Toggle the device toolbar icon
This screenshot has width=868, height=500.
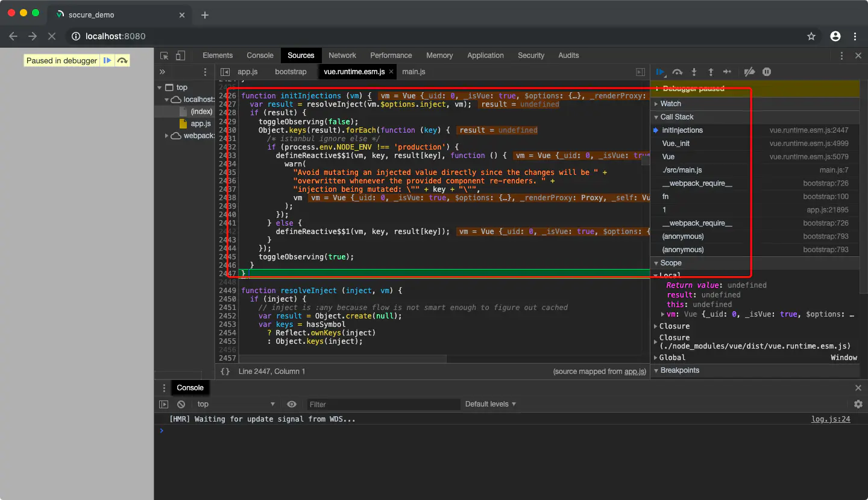click(x=180, y=55)
